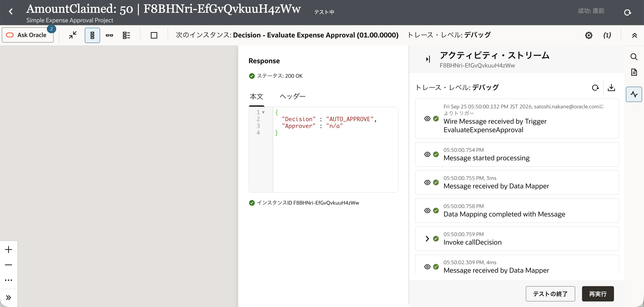
Task: Select the activity stream pulse icon
Action: coord(634,94)
